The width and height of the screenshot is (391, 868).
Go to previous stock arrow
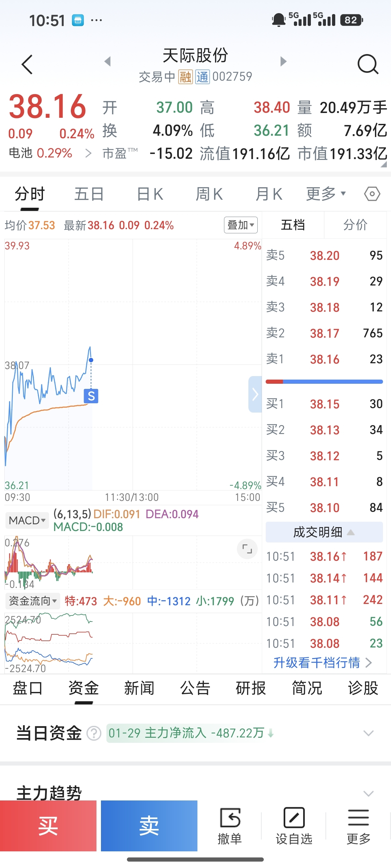(x=108, y=61)
